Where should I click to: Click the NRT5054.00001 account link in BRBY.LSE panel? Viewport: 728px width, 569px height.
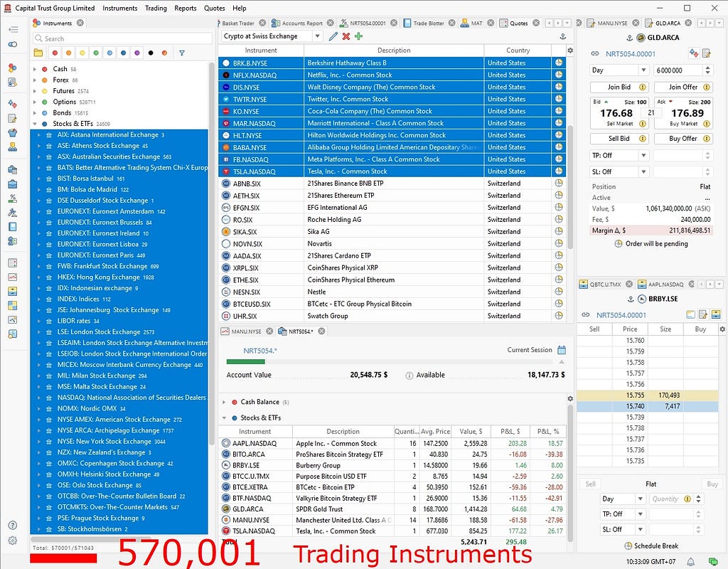tap(621, 315)
